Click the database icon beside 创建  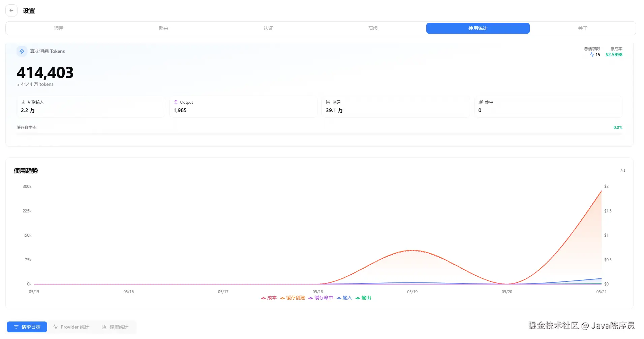point(328,102)
